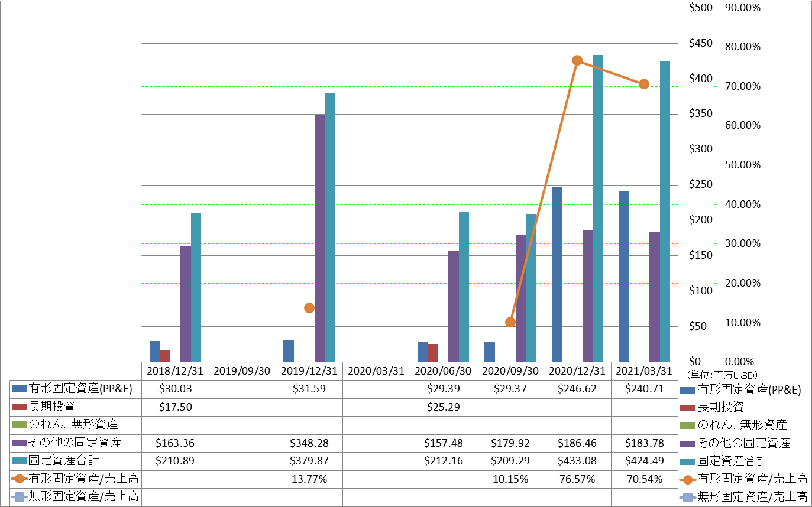The height and width of the screenshot is (507, 812).
Task: Click the tall purple bar for 2019/12/31
Action: pos(319,238)
